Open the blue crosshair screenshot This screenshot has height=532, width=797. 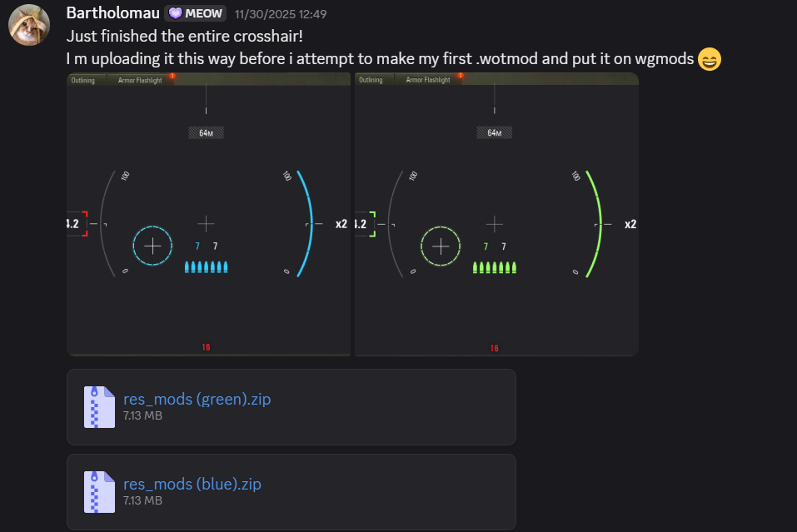click(208, 214)
